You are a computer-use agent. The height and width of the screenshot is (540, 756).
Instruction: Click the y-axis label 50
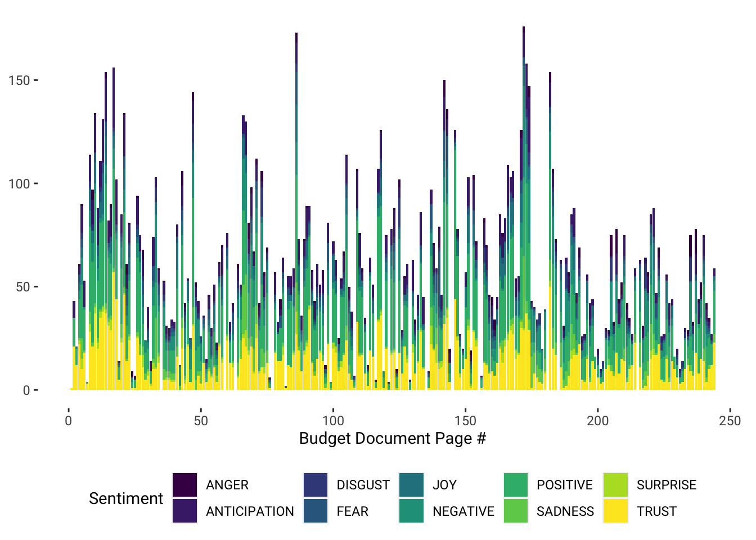(x=23, y=287)
